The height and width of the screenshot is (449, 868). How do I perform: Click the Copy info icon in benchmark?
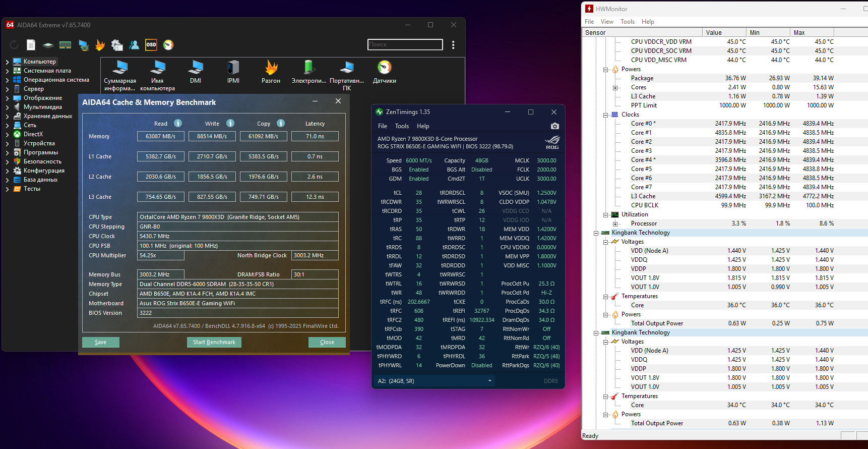click(x=281, y=123)
